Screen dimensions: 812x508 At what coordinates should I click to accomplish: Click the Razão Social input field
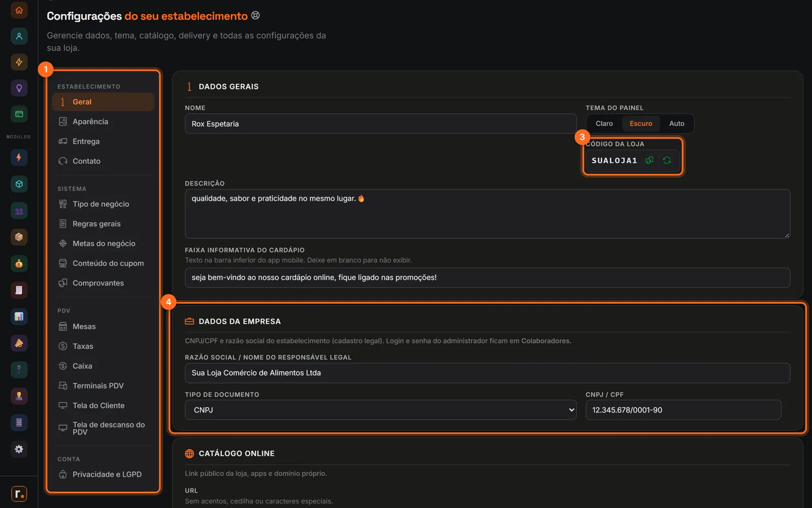[x=487, y=373]
